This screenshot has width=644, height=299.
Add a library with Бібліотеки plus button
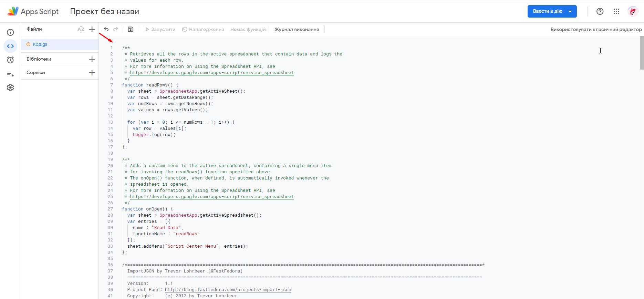tap(92, 59)
